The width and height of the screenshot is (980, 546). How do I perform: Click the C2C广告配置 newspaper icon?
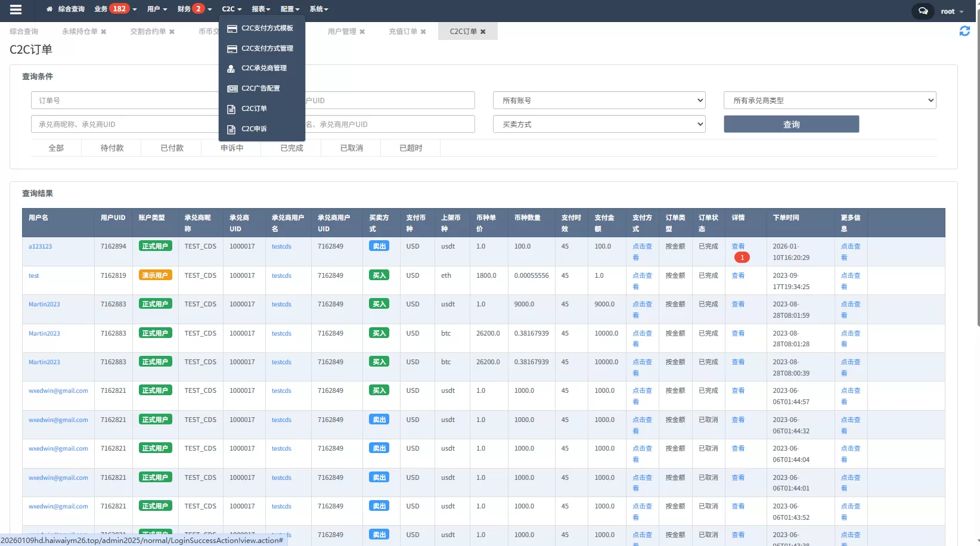[232, 88]
